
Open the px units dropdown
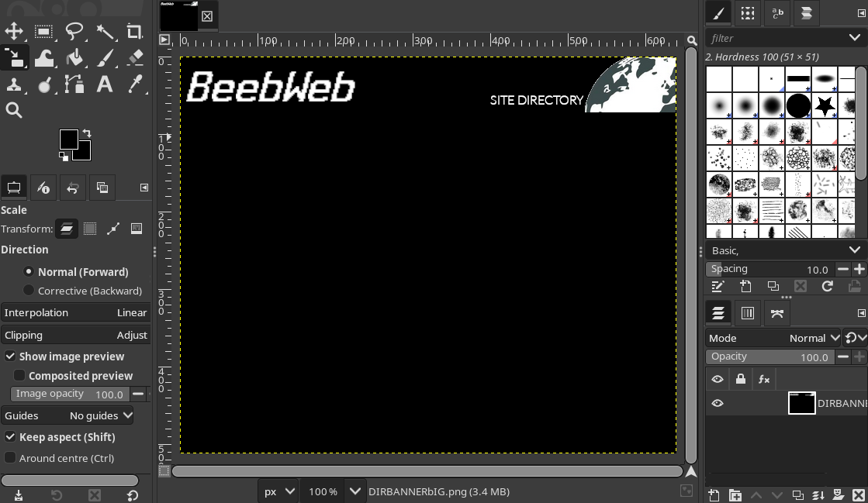(279, 491)
